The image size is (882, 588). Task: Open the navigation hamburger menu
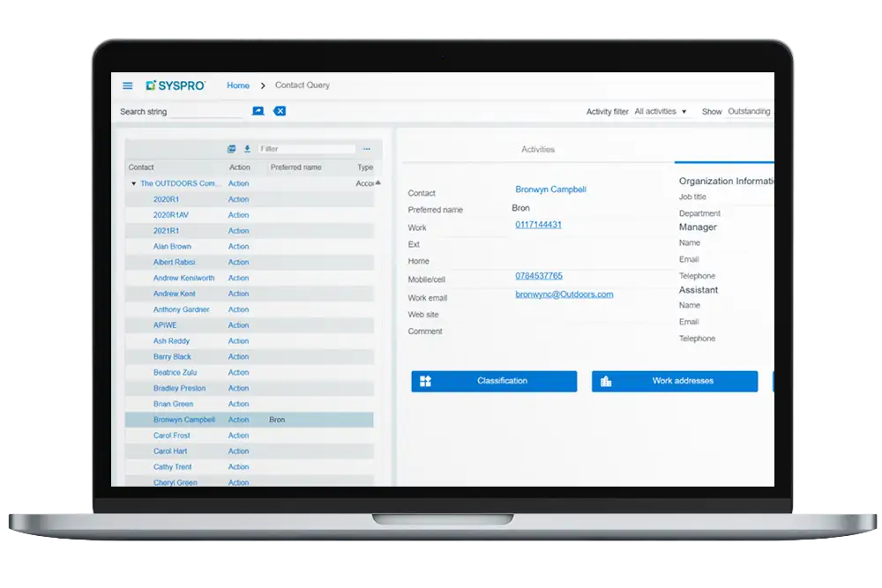coord(128,86)
